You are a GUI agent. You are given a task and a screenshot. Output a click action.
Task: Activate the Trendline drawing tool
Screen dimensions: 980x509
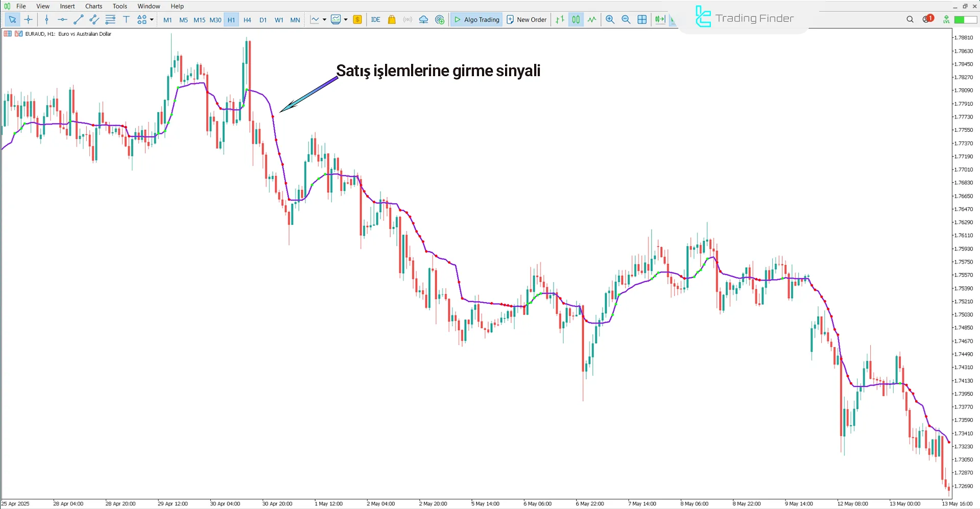click(x=79, y=19)
